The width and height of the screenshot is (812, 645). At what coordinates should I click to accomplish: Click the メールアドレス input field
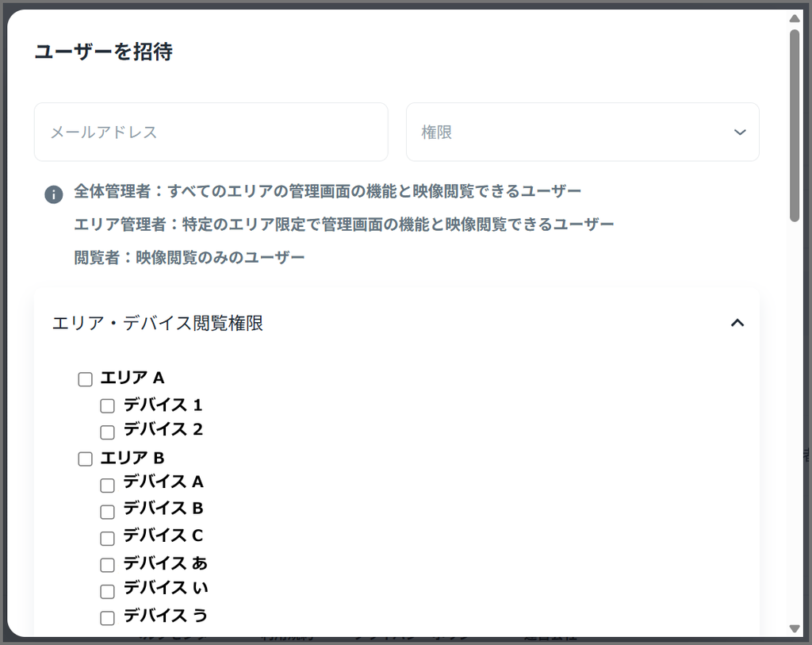[211, 132]
